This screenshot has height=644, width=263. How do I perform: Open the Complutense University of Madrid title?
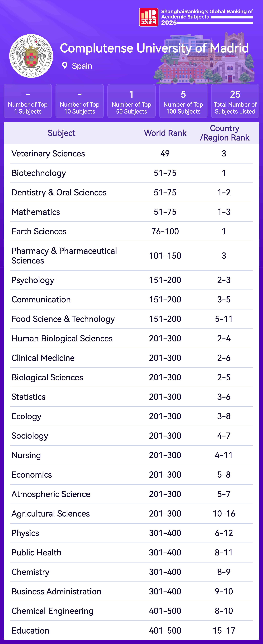(x=154, y=48)
